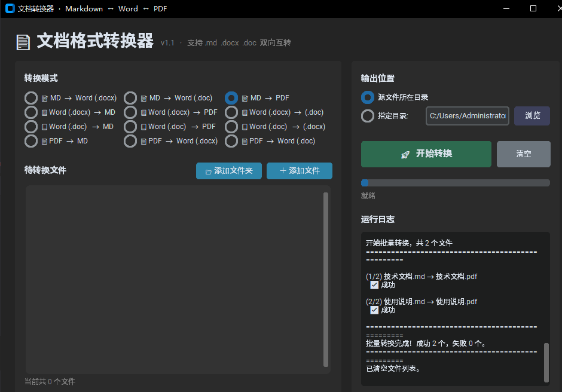Click the plus icon on 添加文件

[x=283, y=170]
